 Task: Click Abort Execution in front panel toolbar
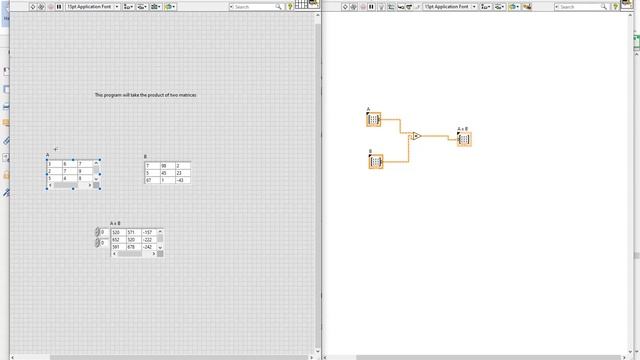point(51,7)
